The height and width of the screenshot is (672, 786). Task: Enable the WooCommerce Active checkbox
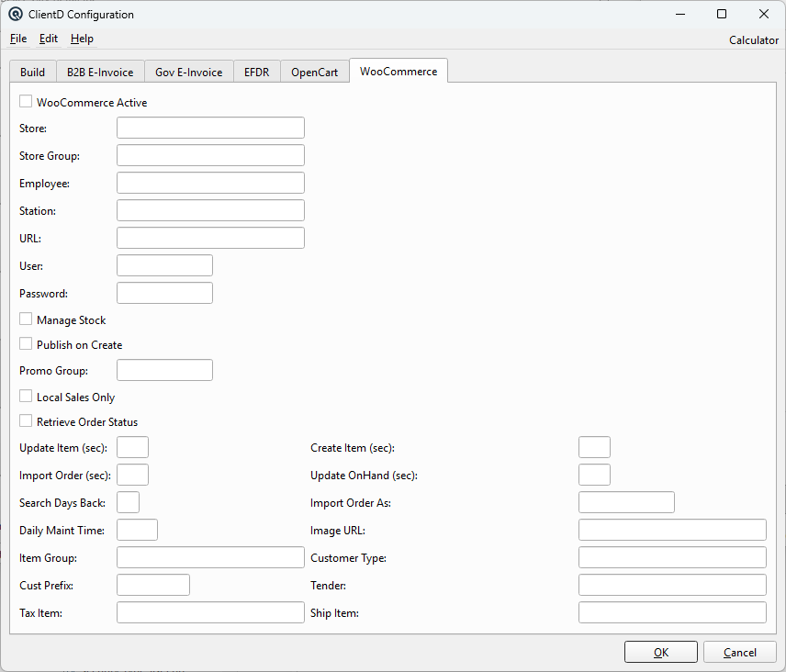click(26, 101)
